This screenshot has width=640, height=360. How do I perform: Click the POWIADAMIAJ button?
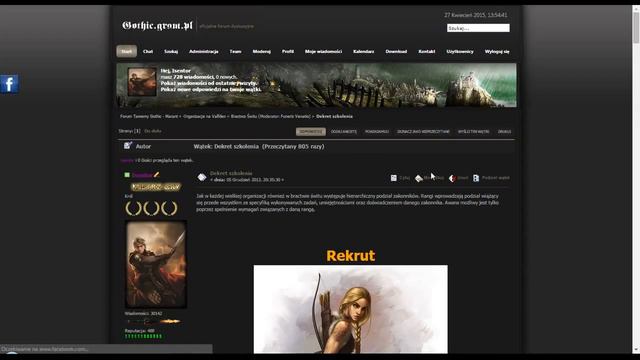click(377, 131)
